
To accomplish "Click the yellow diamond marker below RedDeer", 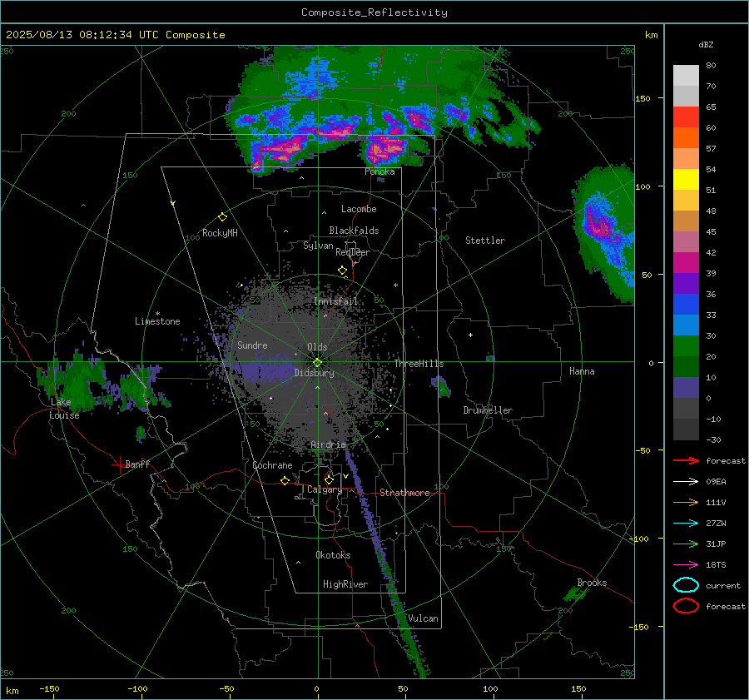I will [x=343, y=271].
